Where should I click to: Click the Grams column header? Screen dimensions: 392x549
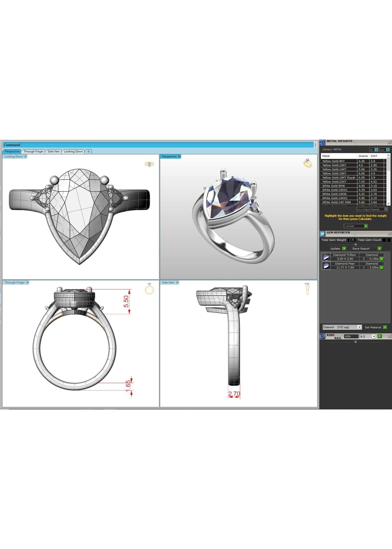point(363,156)
